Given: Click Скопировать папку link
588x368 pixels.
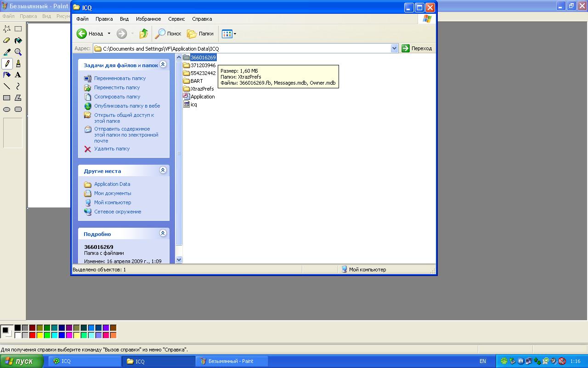Looking at the screenshot, I should [x=117, y=97].
